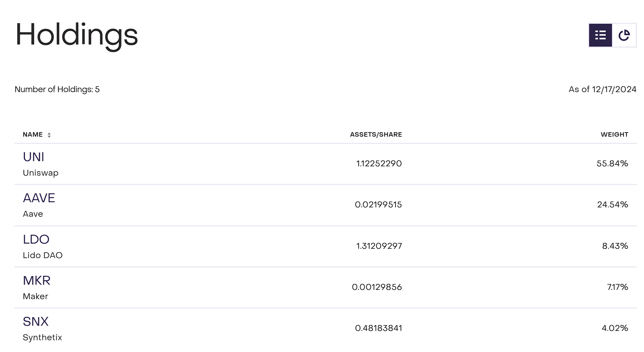Click MKR assets per share value 0.00129856

coord(377,287)
